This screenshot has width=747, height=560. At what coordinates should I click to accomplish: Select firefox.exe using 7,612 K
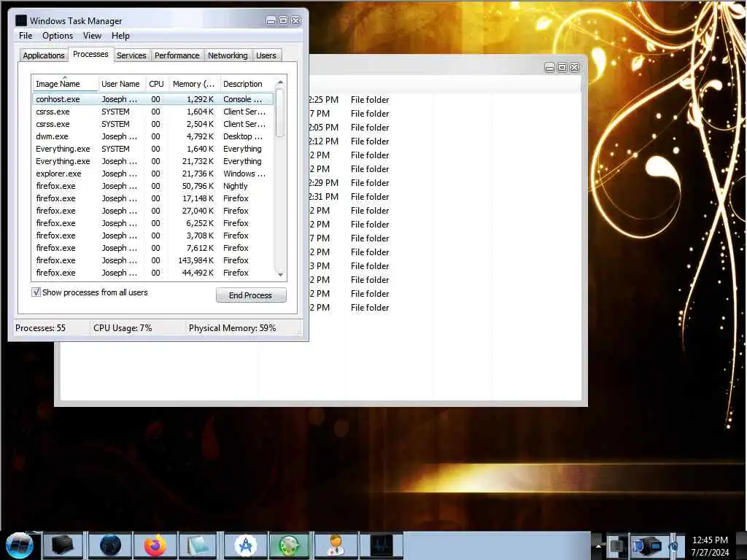pyautogui.click(x=153, y=248)
